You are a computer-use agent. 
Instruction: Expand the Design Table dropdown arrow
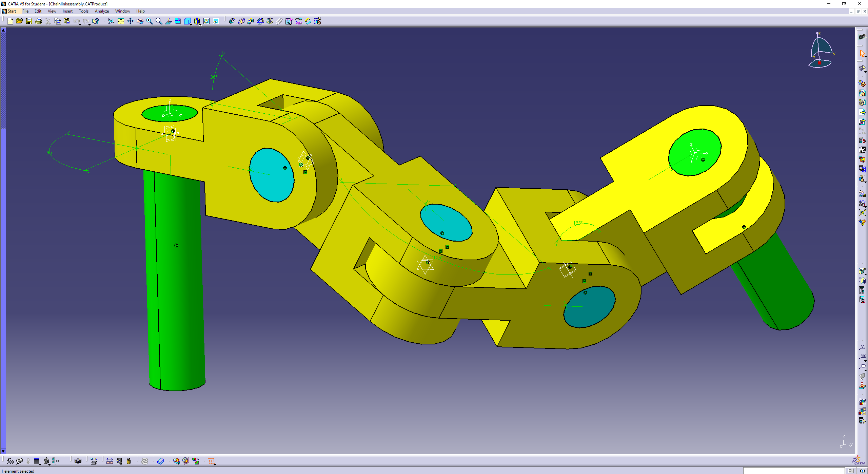(40, 464)
